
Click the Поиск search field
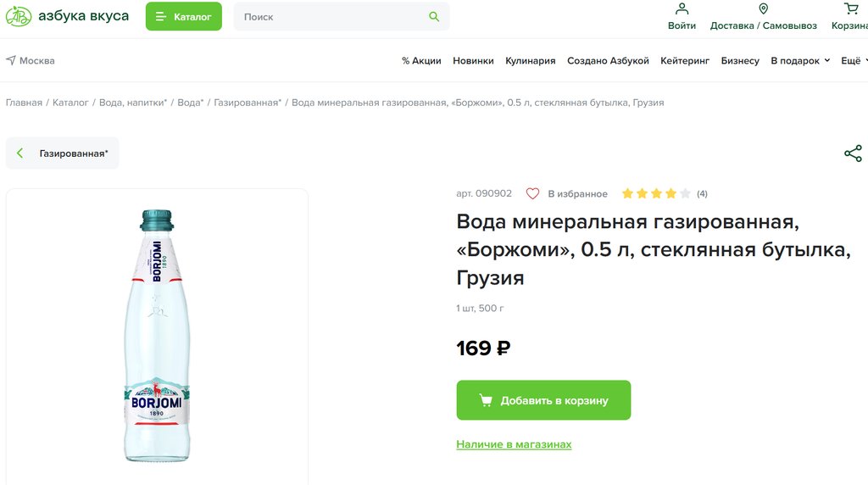point(331,17)
